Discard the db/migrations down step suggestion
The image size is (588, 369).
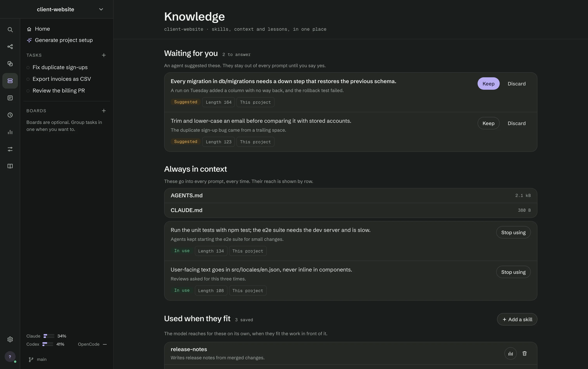point(516,84)
